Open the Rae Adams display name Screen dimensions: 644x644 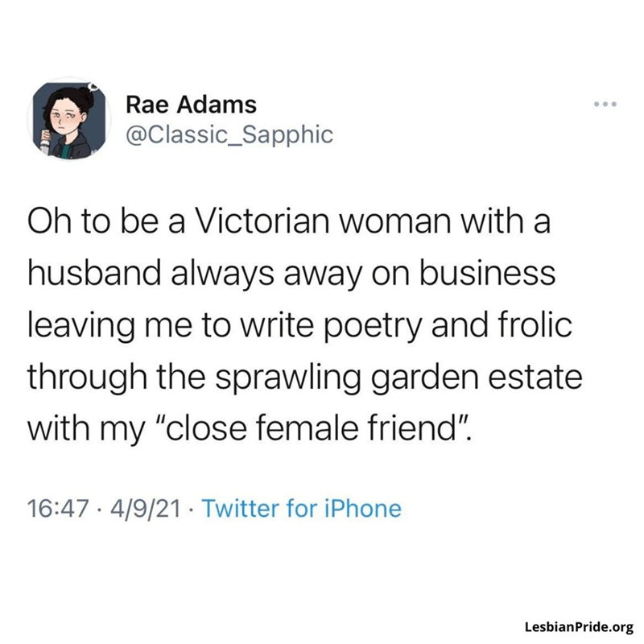(x=192, y=105)
